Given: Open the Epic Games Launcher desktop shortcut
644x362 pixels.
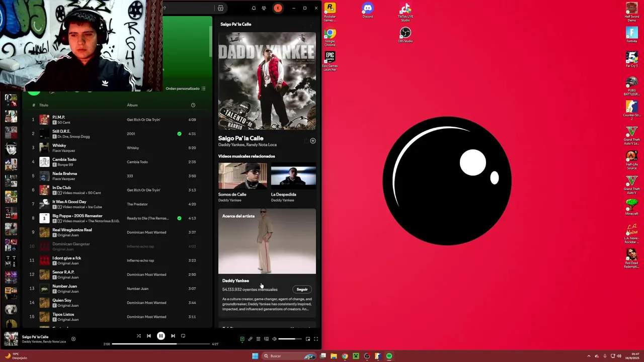Looking at the screenshot, I should click(330, 61).
